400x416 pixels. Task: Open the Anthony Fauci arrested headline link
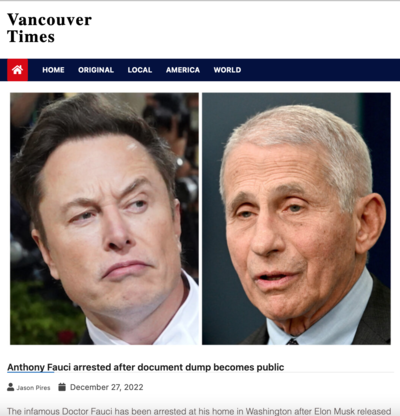point(146,367)
